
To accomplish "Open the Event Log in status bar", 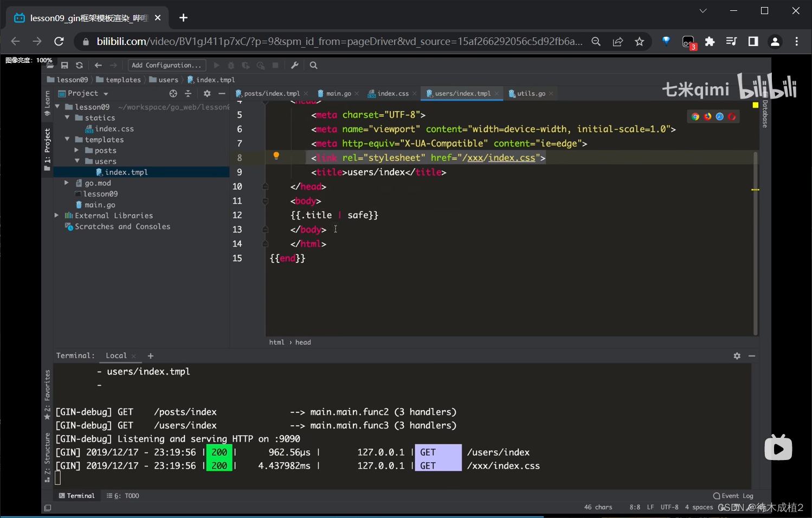I will pyautogui.click(x=733, y=496).
